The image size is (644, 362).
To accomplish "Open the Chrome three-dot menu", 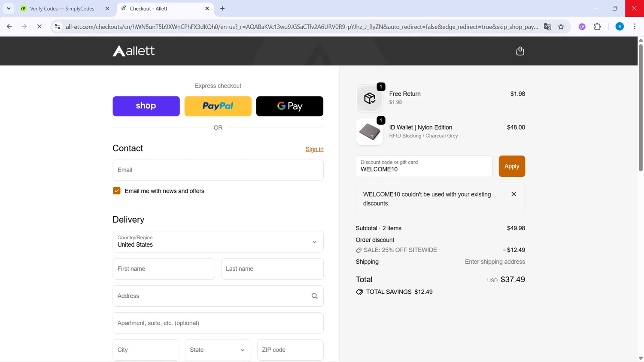I will [635, 27].
